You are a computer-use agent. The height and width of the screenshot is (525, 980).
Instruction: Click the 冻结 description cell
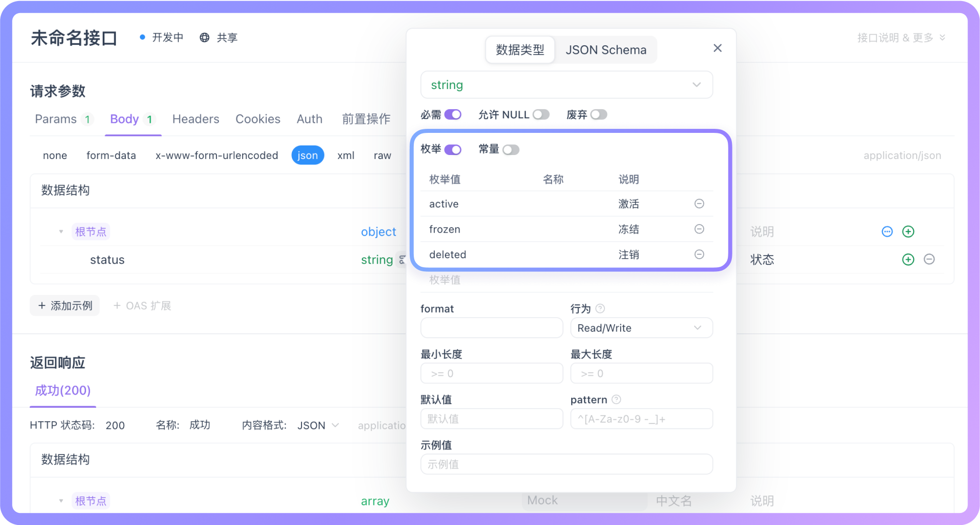point(629,229)
